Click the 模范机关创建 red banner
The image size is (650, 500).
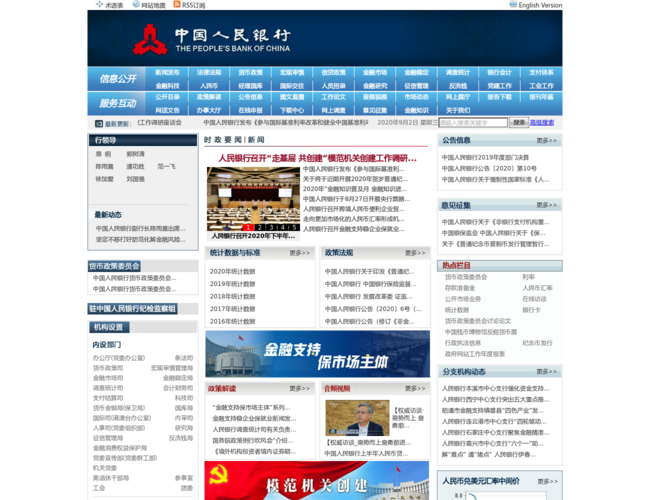coord(317,481)
